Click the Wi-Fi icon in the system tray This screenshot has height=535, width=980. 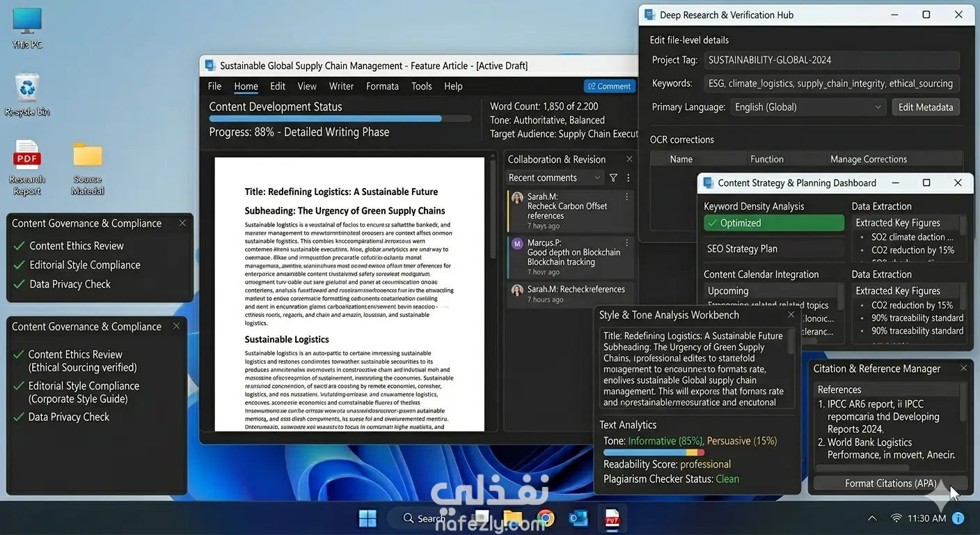tap(896, 518)
